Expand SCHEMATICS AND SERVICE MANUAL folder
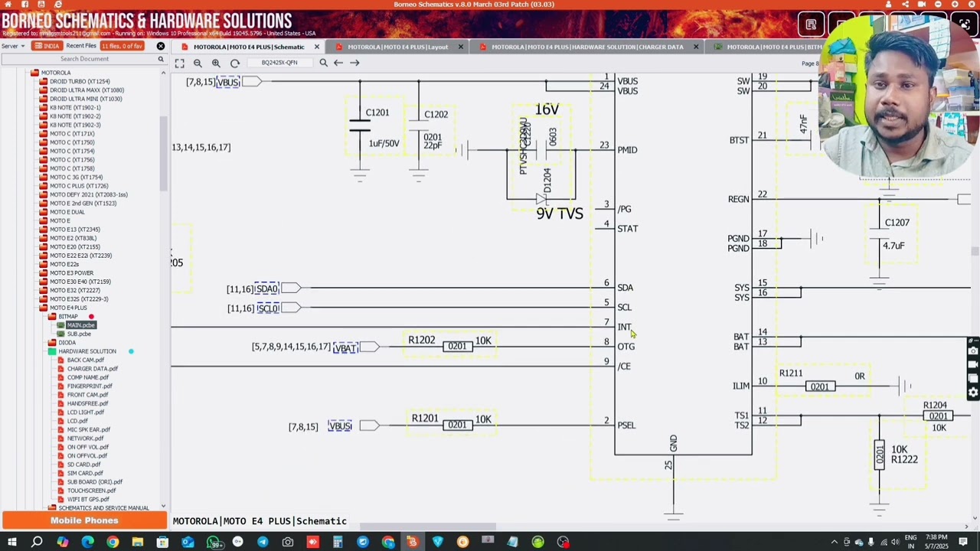 click(103, 508)
